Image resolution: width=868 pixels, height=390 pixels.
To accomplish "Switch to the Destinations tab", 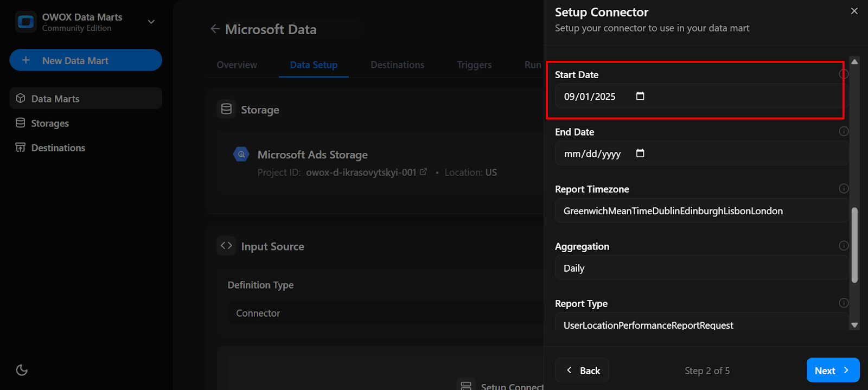I will [397, 65].
